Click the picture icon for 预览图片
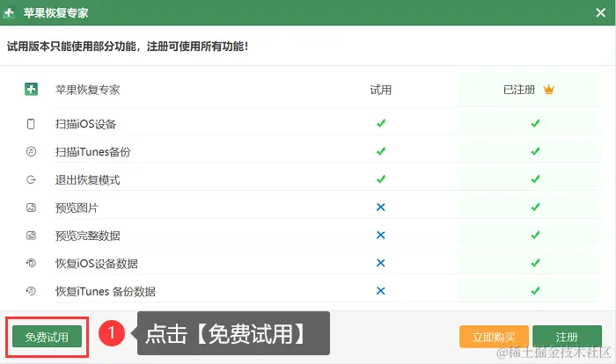 pos(31,207)
